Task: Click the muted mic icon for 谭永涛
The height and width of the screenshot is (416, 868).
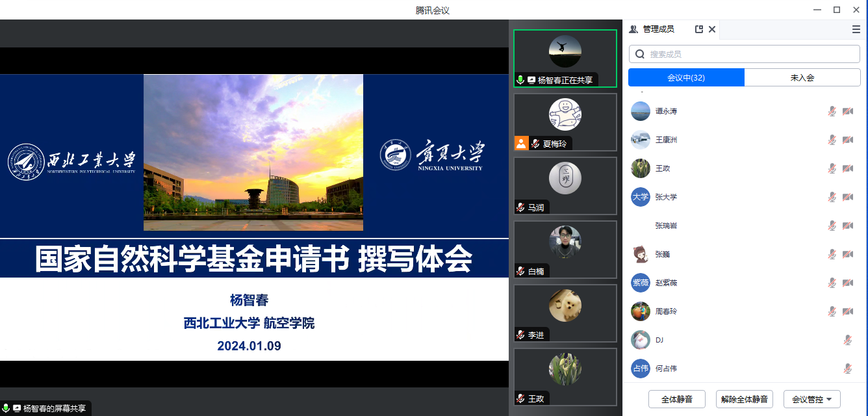Action: pyautogui.click(x=832, y=111)
